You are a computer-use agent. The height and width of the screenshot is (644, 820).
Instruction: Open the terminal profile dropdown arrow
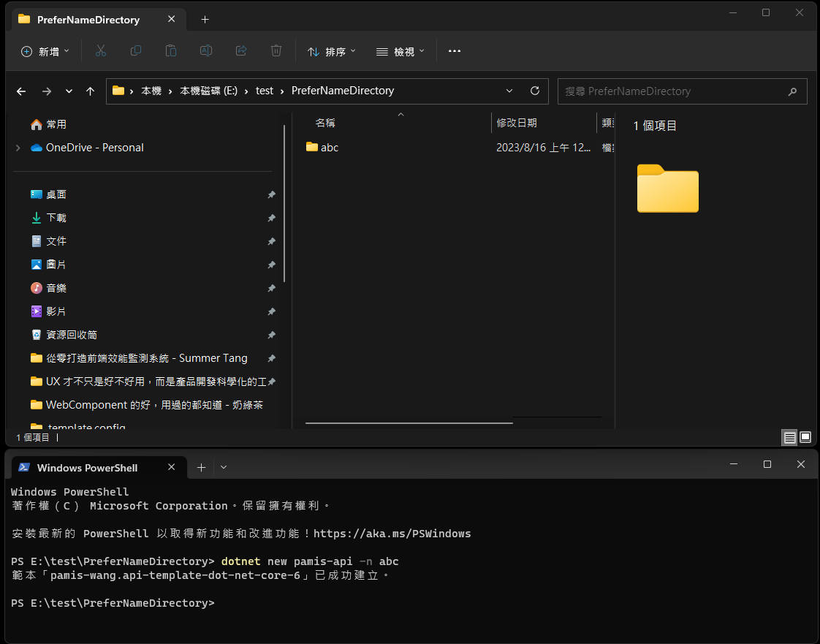pos(224,467)
